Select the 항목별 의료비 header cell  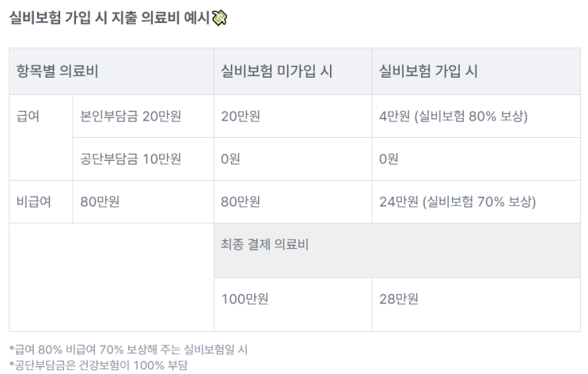click(x=112, y=71)
